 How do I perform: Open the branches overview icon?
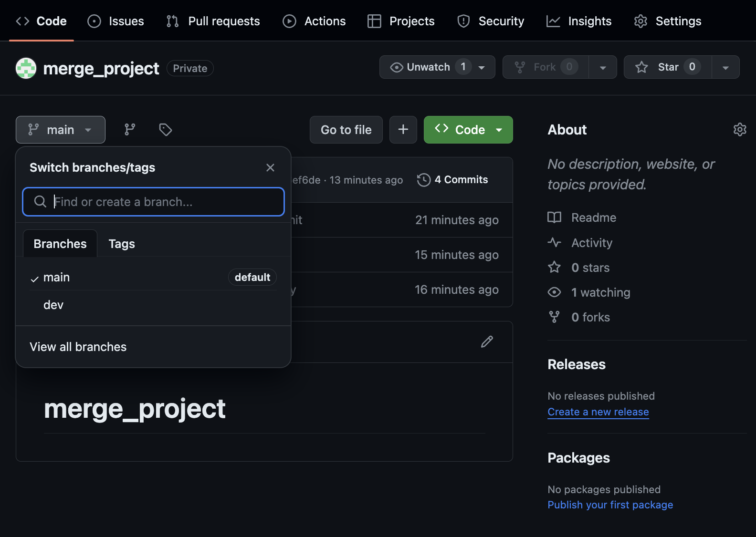[x=130, y=130]
